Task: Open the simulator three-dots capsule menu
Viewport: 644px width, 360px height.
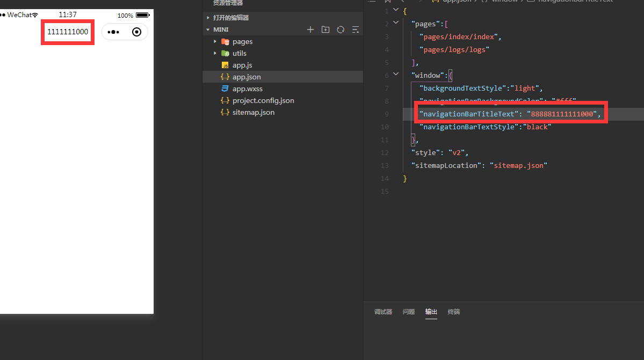Action: (113, 32)
